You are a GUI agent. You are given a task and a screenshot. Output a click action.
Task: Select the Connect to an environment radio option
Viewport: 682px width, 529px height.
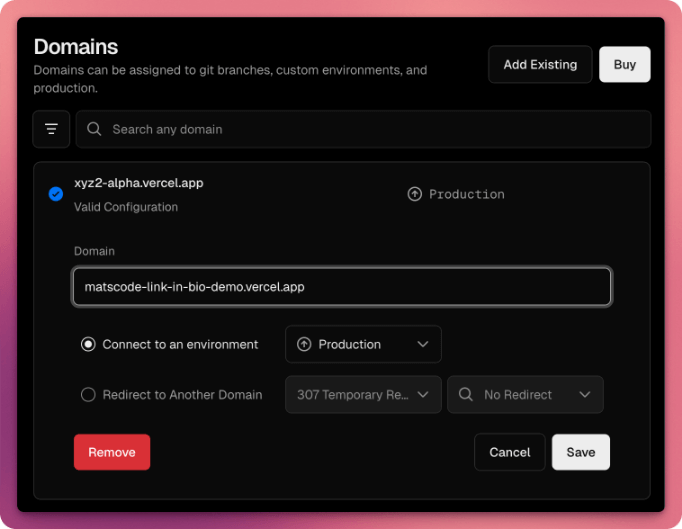(x=88, y=345)
